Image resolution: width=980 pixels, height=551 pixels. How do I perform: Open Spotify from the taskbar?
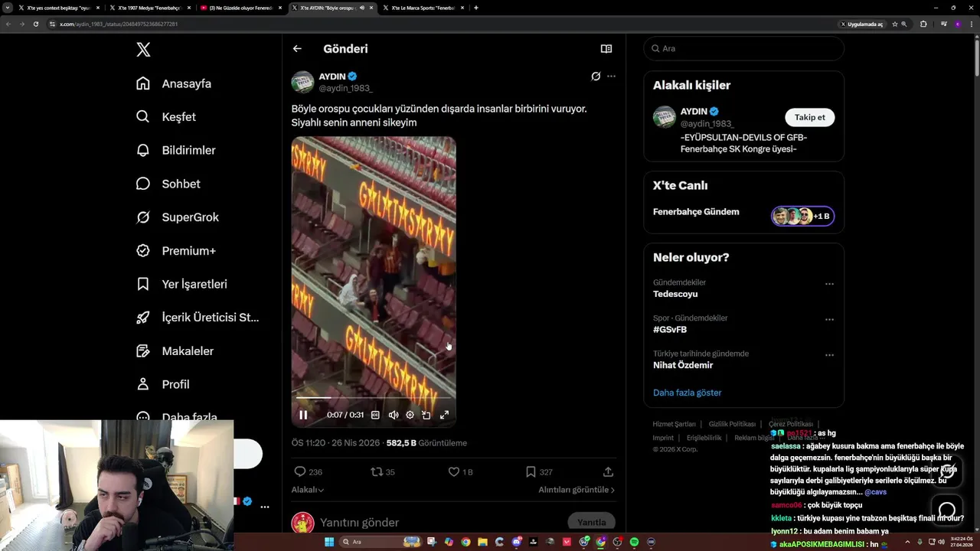[x=634, y=542]
